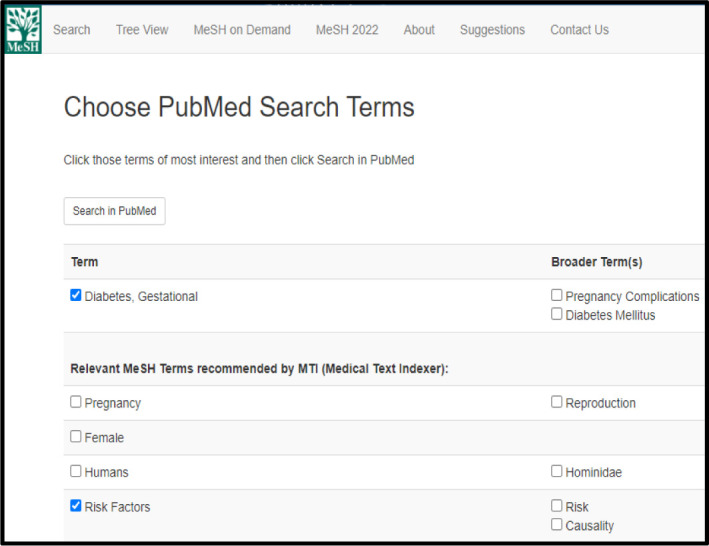Open the Tree View page
The height and width of the screenshot is (546, 709).
point(142,30)
